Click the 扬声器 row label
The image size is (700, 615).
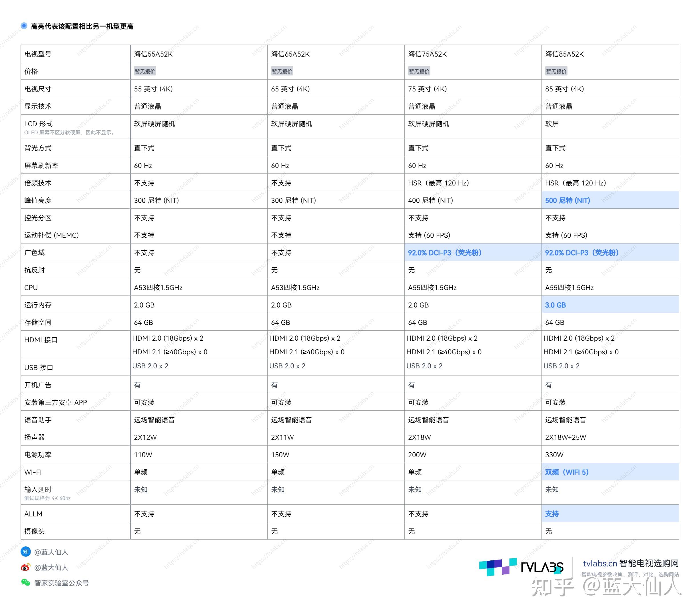point(35,437)
